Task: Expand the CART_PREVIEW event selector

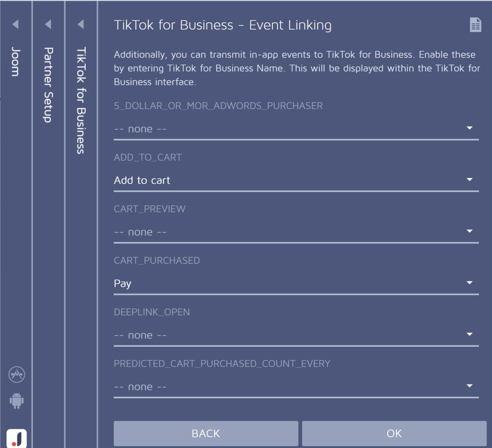Action: click(469, 231)
